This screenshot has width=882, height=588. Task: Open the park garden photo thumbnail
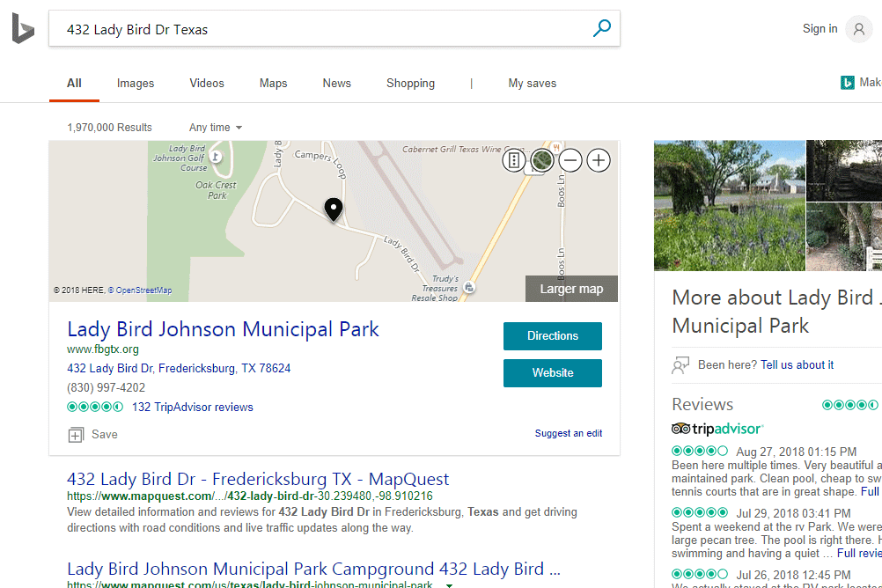(729, 205)
